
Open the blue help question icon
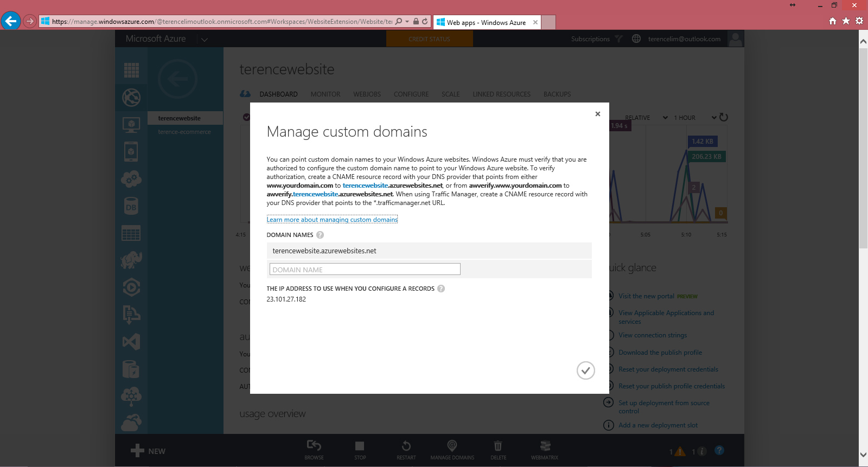coord(719,450)
